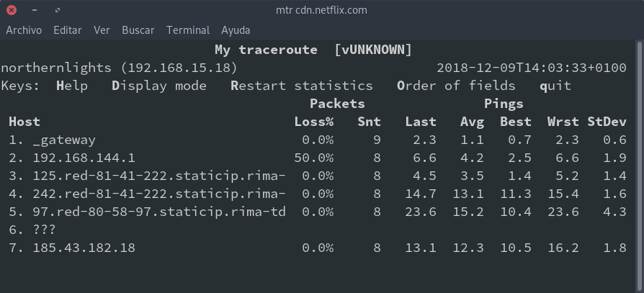Click the window title mtr cdn.netflix.com
Viewport: 644px width, 293px height.
[x=321, y=10]
